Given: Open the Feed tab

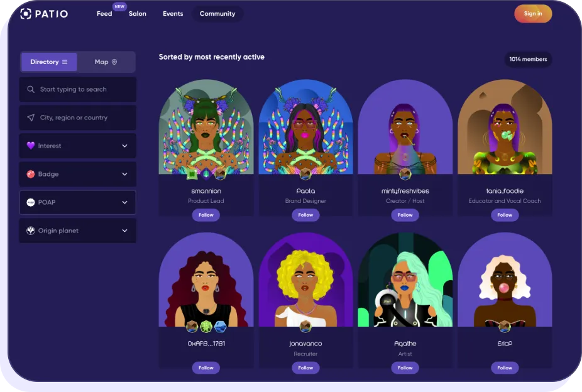Looking at the screenshot, I should point(104,14).
